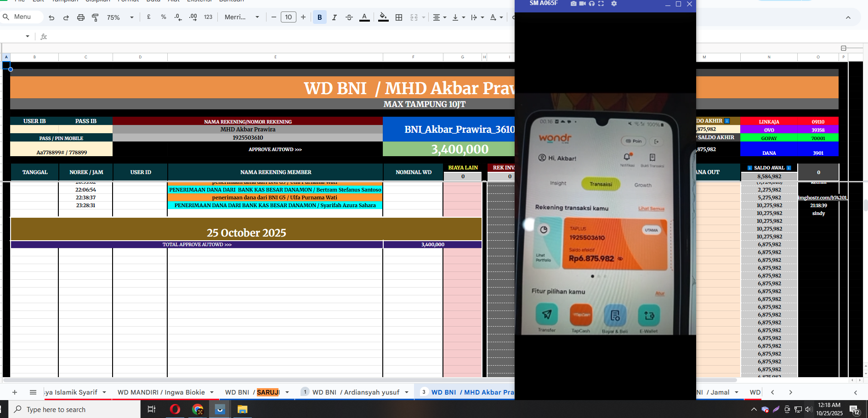This screenshot has width=868, height=418.
Task: Tap the Transfer icon in the wondr app
Action: (x=546, y=315)
